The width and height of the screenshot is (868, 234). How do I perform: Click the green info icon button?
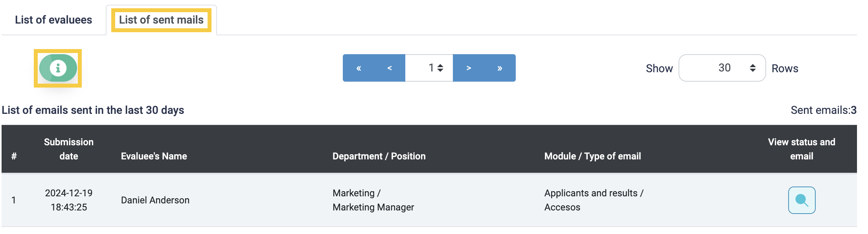click(58, 68)
